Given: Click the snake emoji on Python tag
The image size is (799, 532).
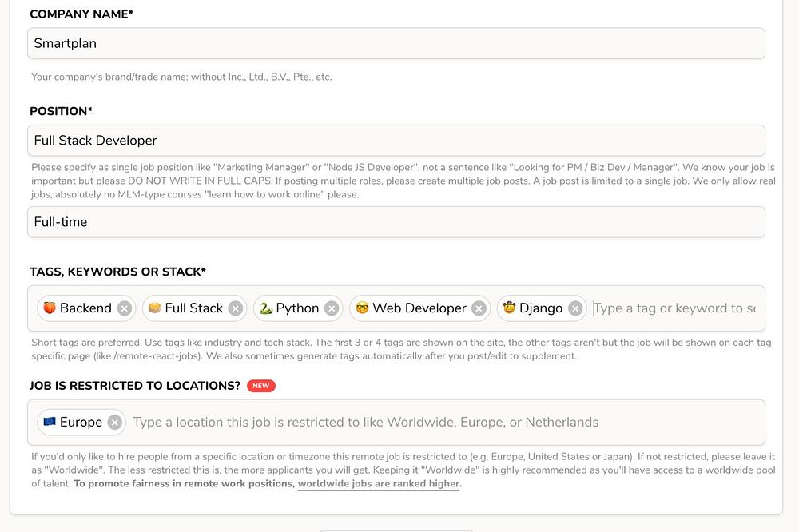Looking at the screenshot, I should point(265,308).
